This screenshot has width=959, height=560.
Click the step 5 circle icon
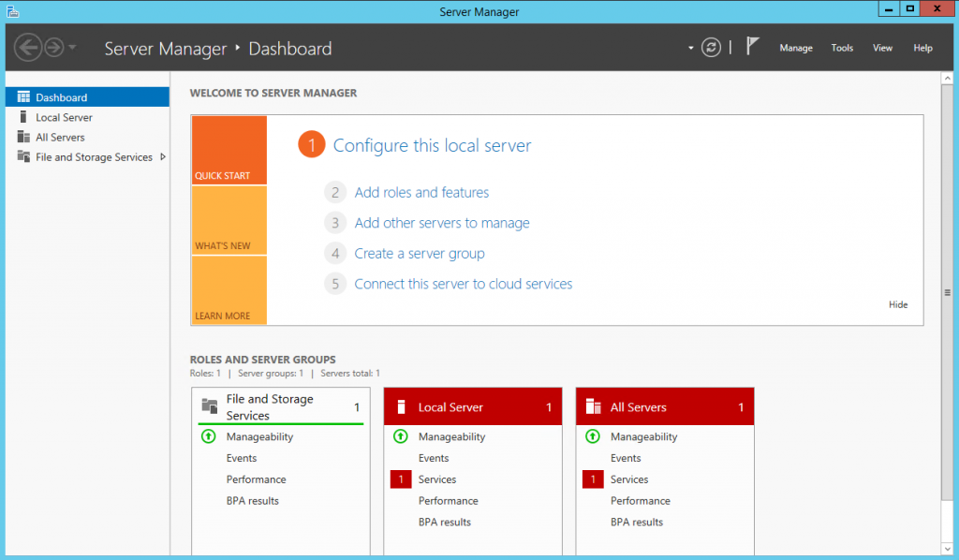[x=335, y=284]
